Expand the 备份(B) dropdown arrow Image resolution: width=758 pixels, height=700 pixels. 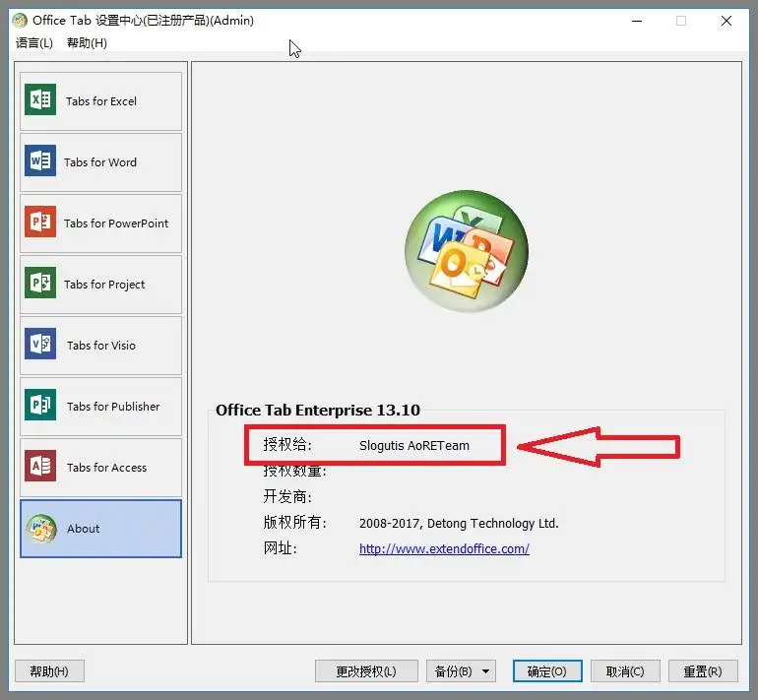(x=488, y=671)
